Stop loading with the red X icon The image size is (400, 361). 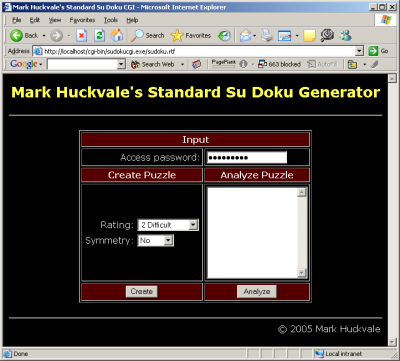[x=82, y=35]
